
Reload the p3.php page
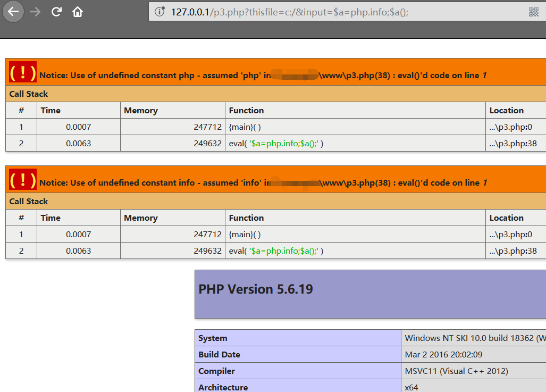click(57, 12)
